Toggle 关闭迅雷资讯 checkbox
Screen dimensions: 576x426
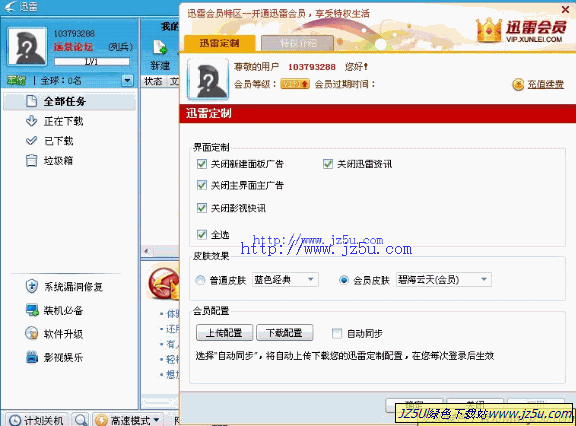[328, 164]
